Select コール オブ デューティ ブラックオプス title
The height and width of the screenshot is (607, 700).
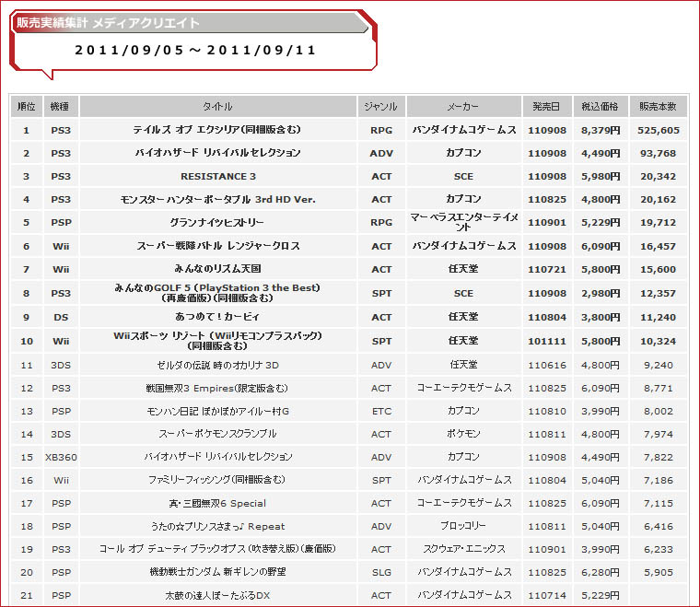[x=217, y=549]
